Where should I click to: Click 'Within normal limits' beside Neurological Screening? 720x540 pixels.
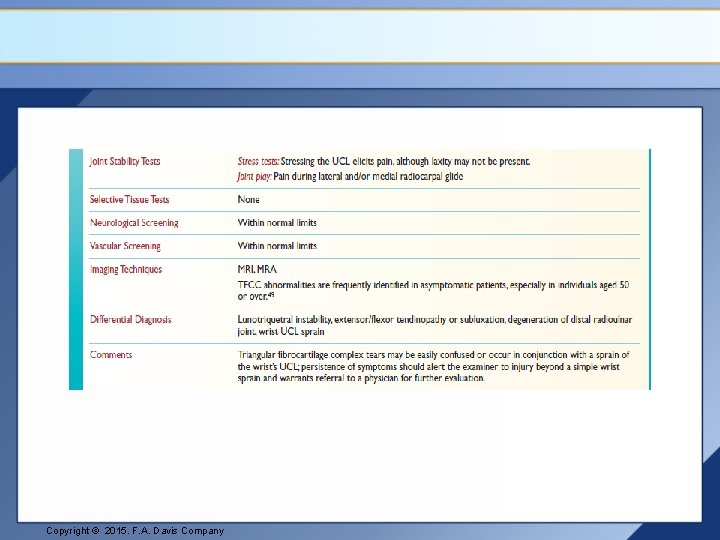point(277,223)
